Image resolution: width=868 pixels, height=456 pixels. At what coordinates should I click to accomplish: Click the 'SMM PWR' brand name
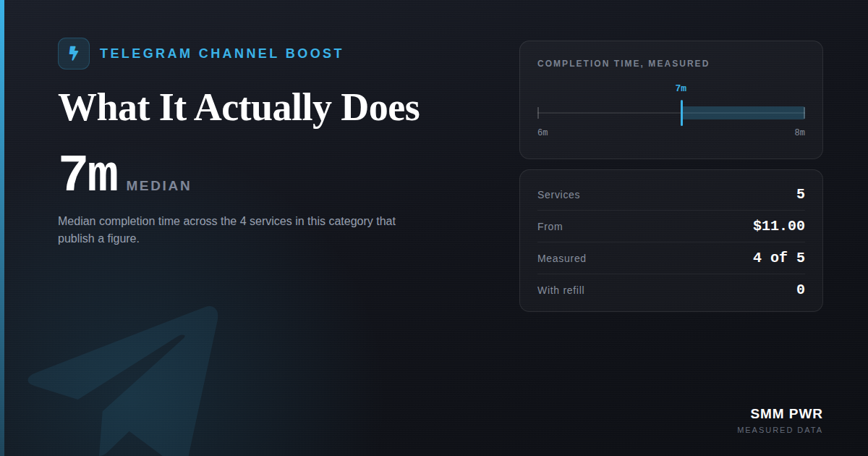[x=786, y=414]
